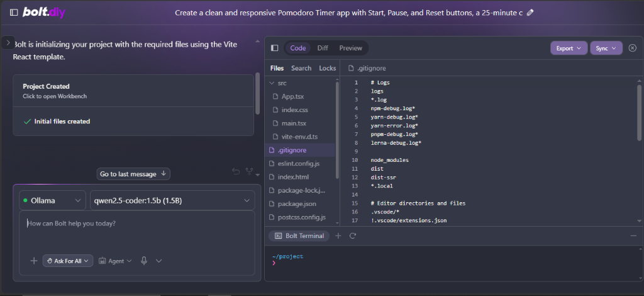Minimize the terminal panel

click(633, 236)
